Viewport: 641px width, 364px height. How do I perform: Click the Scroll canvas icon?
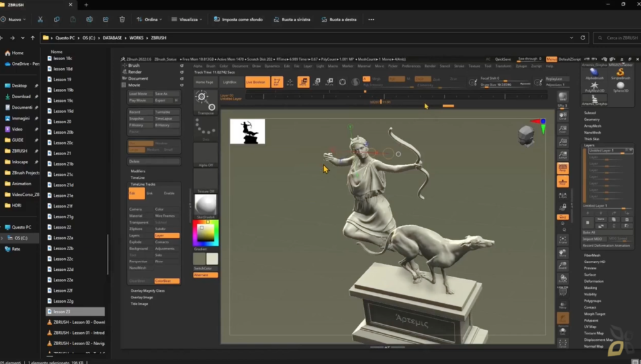click(x=563, y=116)
